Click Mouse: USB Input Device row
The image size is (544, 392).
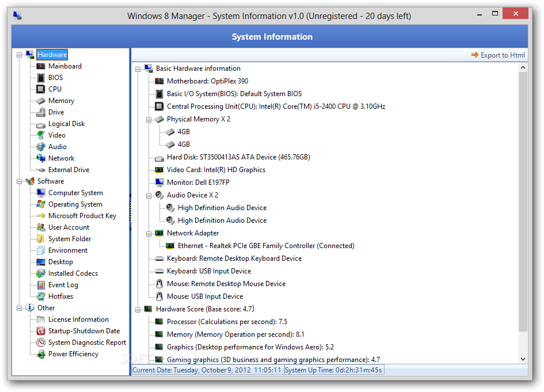click(x=205, y=296)
